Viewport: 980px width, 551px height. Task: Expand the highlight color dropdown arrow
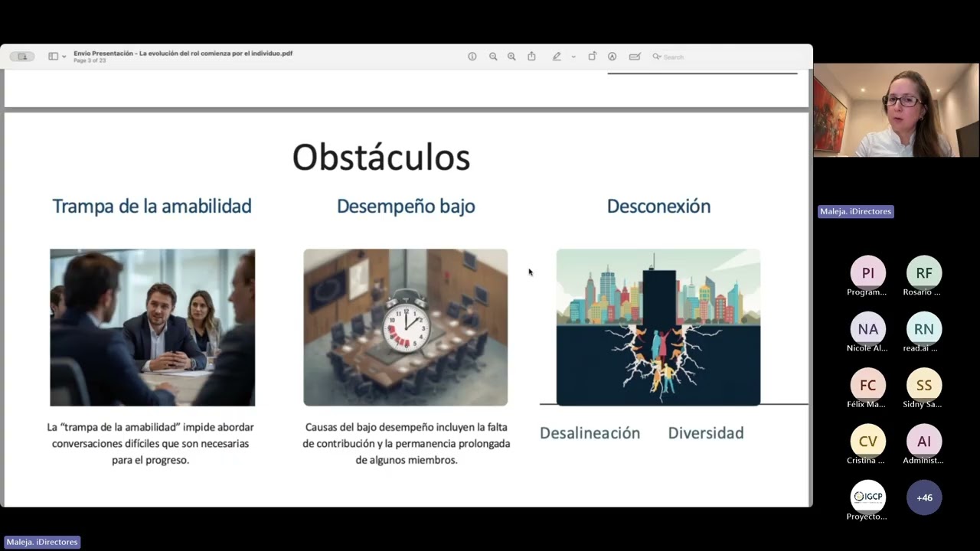point(573,57)
